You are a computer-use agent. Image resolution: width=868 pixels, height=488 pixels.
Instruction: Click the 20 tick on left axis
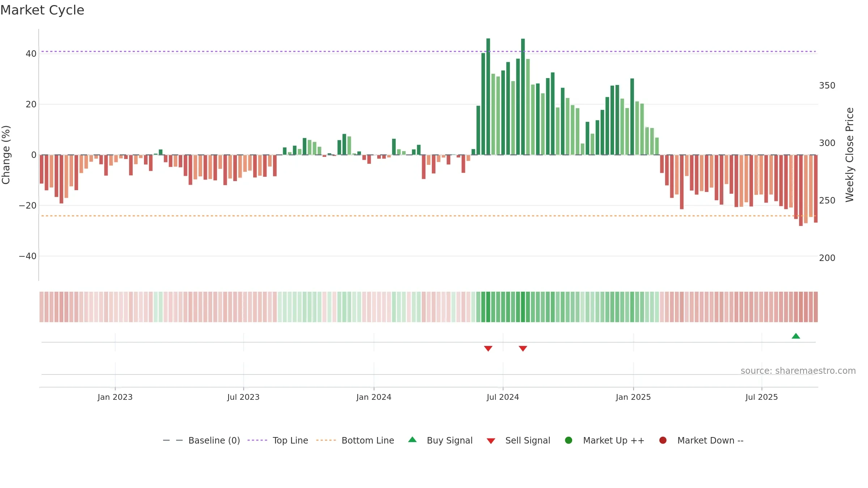(x=31, y=104)
